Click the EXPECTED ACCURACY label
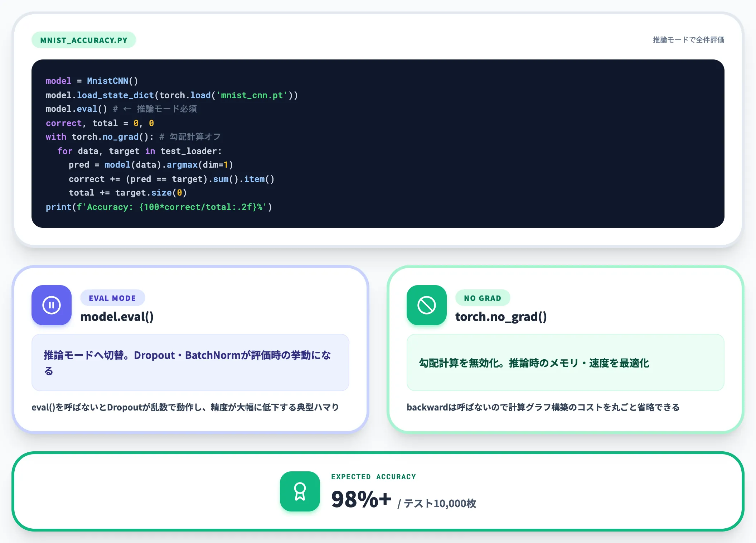 click(x=374, y=477)
